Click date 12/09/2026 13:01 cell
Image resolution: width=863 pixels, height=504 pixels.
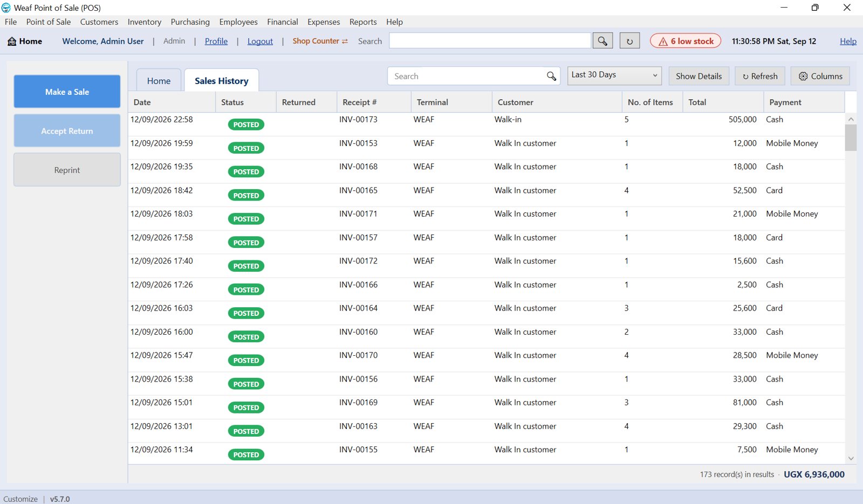[x=161, y=426]
